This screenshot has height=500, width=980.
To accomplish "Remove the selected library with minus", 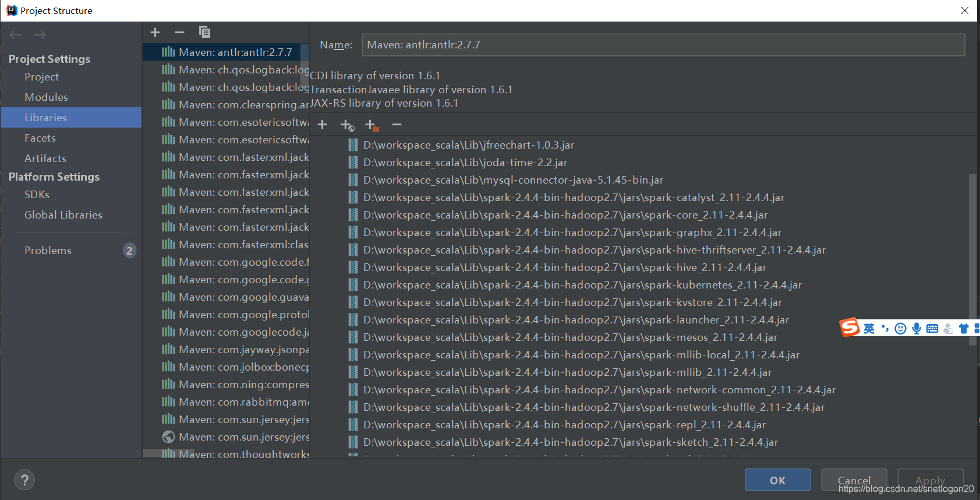I will [x=179, y=32].
